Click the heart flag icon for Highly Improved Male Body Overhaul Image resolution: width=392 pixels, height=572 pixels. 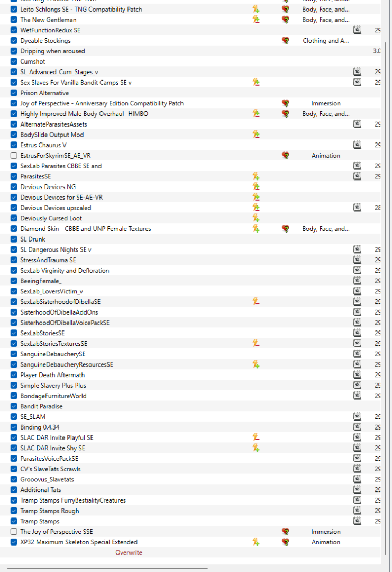coord(286,114)
